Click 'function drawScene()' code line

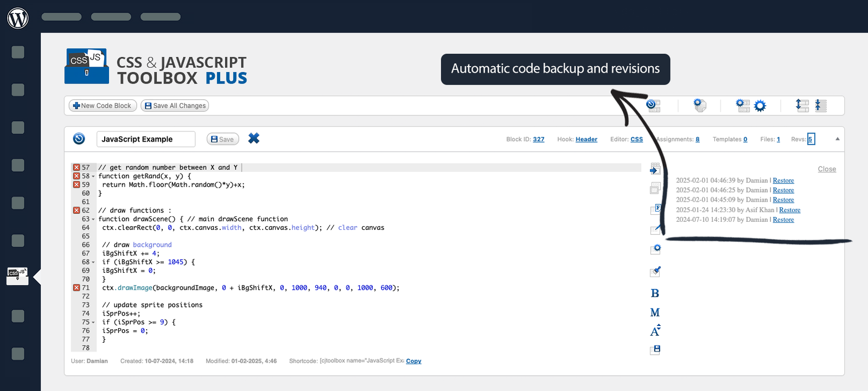(x=193, y=219)
